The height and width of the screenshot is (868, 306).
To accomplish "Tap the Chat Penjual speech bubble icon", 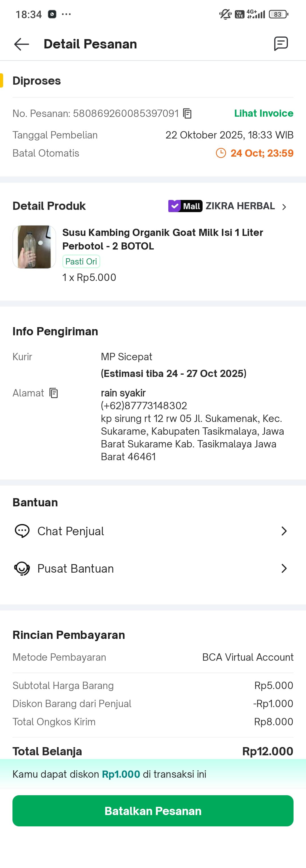I will click(x=22, y=531).
